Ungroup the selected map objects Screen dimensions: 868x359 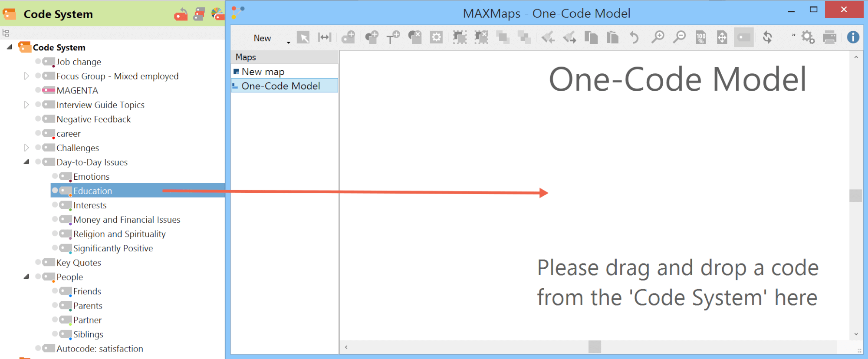click(481, 37)
